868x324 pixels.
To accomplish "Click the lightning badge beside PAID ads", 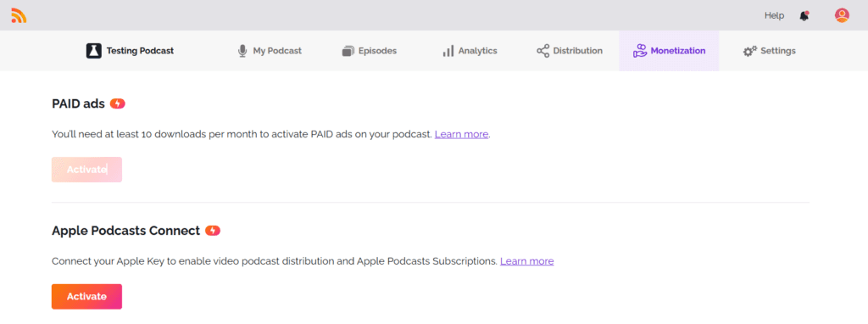I will point(117,103).
